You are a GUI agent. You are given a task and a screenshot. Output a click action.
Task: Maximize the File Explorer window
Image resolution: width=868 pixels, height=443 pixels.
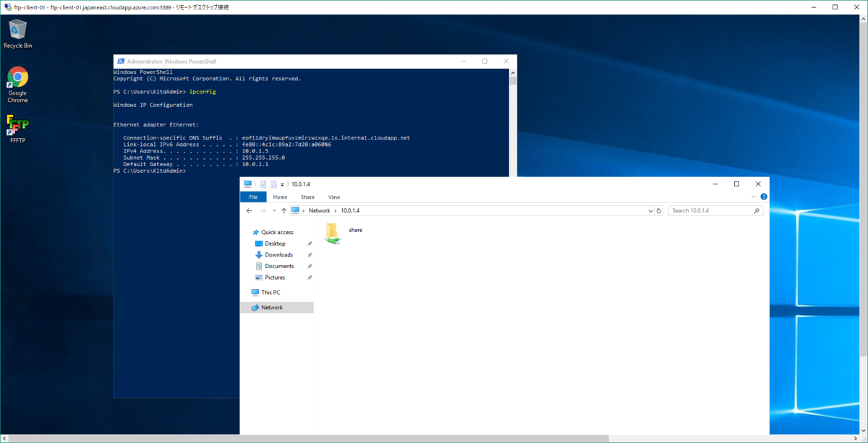point(736,184)
